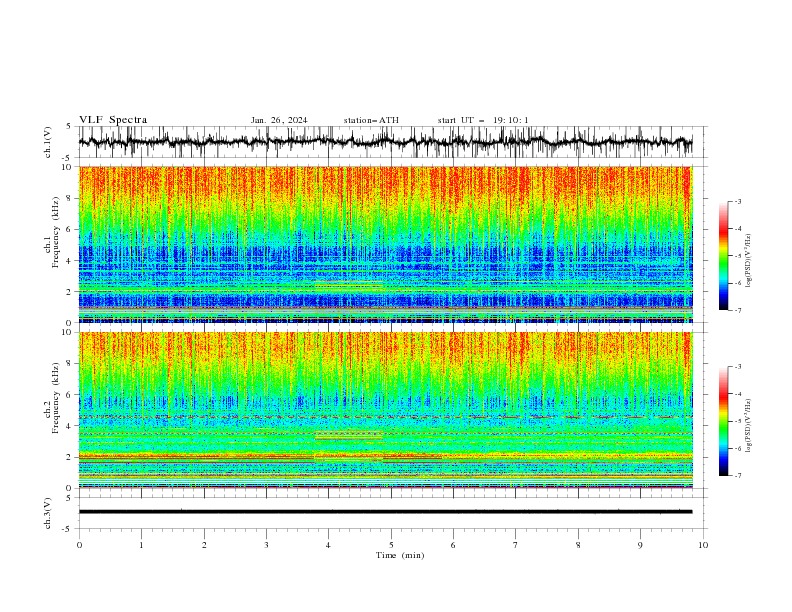The height and width of the screenshot is (612, 792).
Task: Click the "4" kHz tick on ch.1 frequency axis
Action: 71,261
